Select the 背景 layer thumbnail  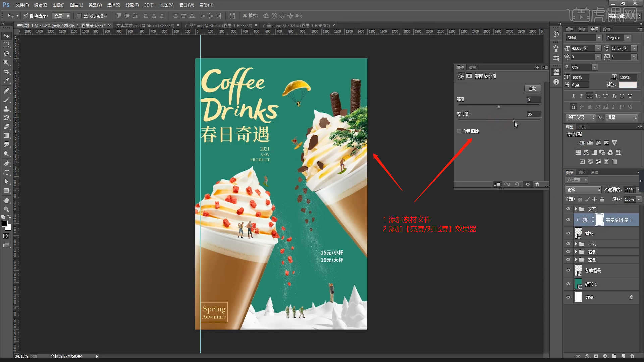tap(578, 297)
